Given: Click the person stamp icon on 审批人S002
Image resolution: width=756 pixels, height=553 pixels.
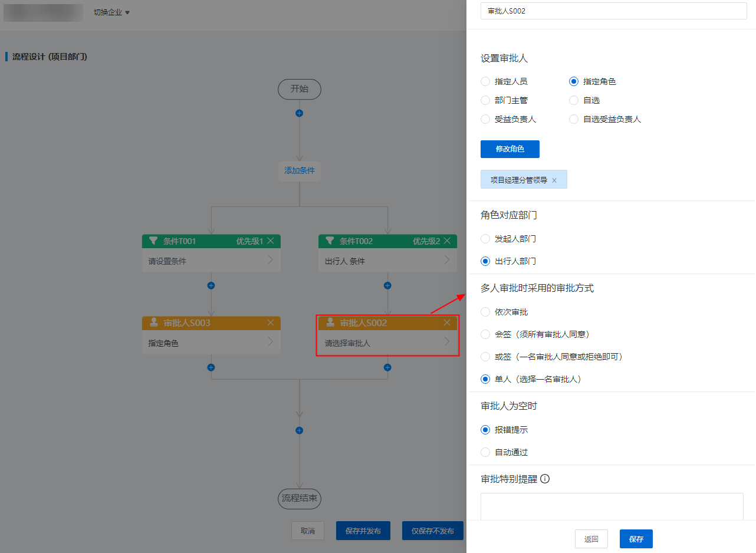Looking at the screenshot, I should pyautogui.click(x=330, y=322).
